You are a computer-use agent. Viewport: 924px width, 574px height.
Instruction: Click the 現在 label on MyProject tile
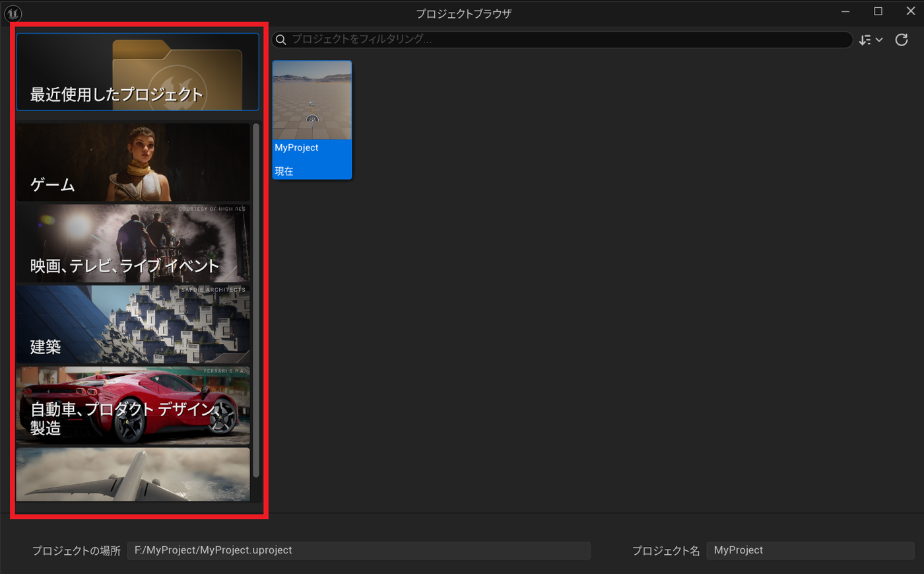pyautogui.click(x=284, y=171)
